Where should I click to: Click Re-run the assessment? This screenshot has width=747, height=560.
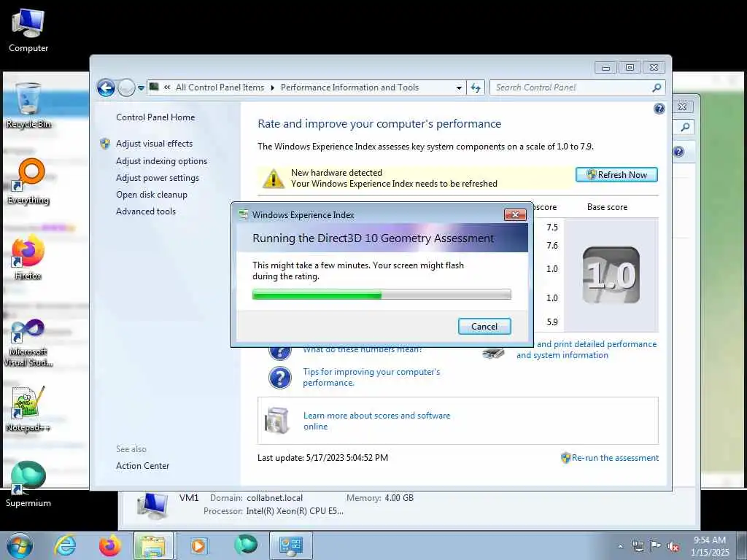pos(615,458)
